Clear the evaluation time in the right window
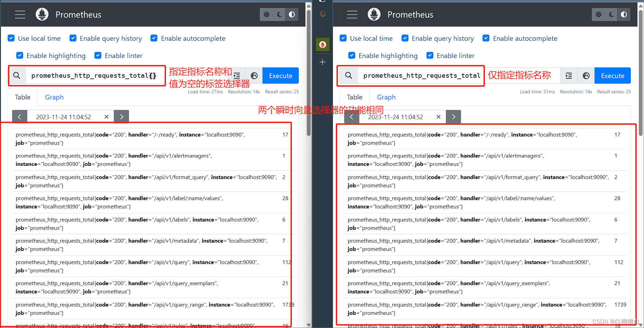644x328 pixels. (x=439, y=117)
